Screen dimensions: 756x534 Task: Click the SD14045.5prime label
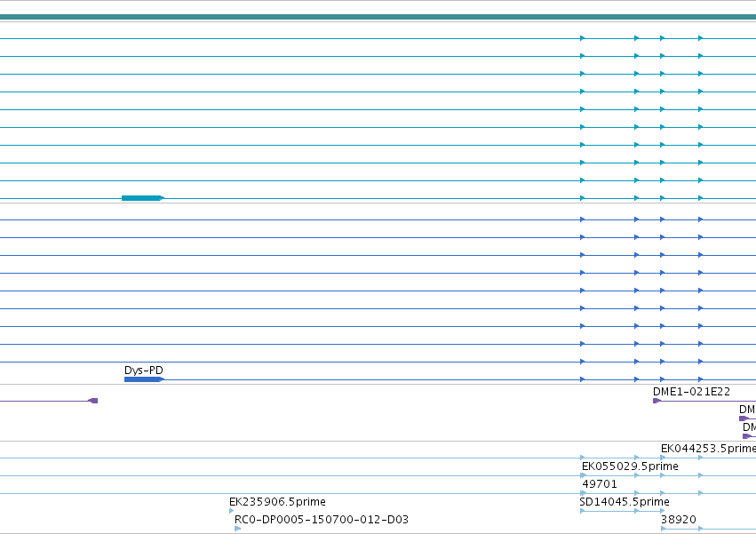pyautogui.click(x=624, y=502)
